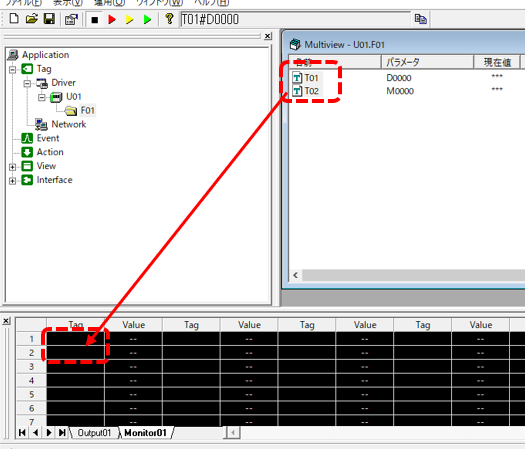Click the yellow Run arrow
Image resolution: width=525 pixels, height=449 pixels.
(x=130, y=19)
